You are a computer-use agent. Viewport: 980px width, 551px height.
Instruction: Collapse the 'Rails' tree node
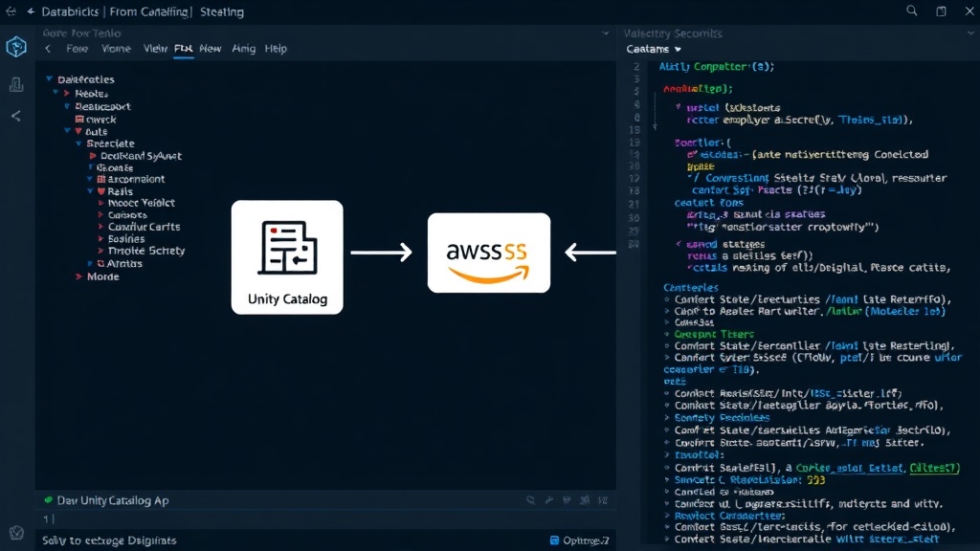point(90,191)
